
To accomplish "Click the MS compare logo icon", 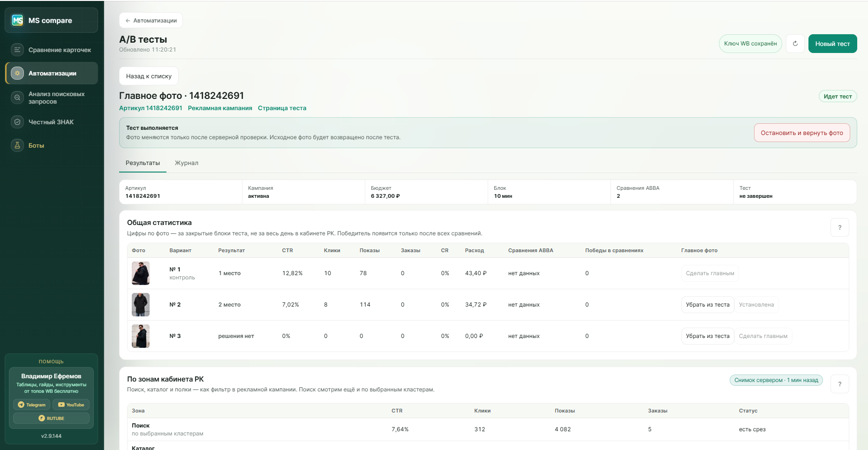I will point(17,20).
